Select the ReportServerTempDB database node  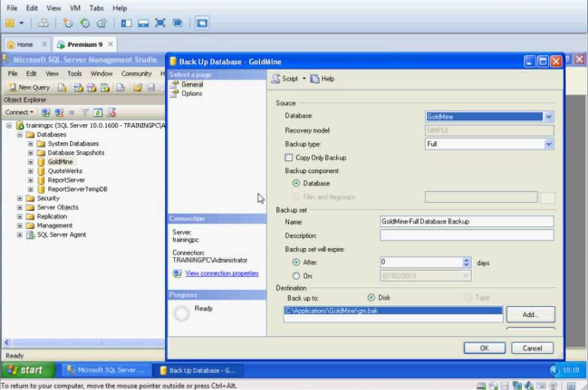click(x=77, y=189)
